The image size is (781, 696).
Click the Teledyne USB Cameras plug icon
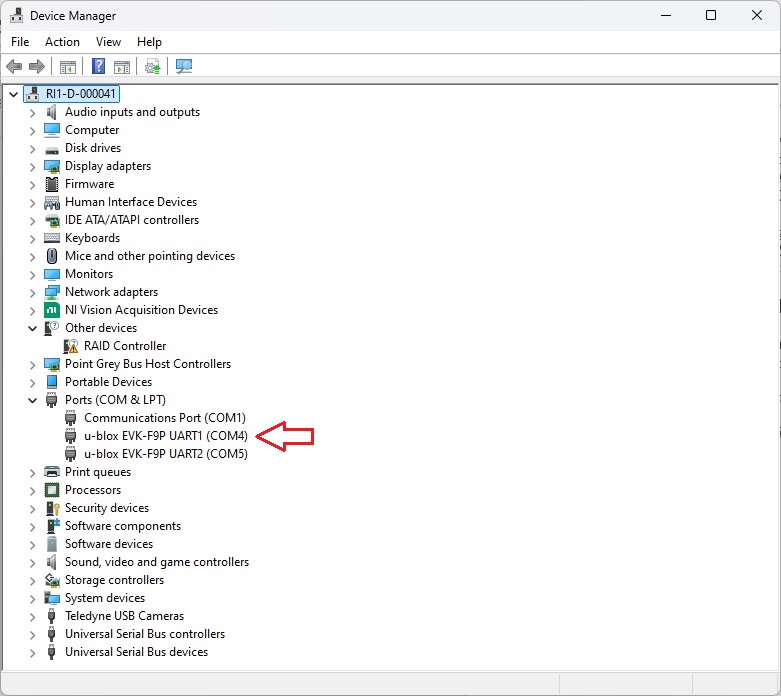[51, 616]
